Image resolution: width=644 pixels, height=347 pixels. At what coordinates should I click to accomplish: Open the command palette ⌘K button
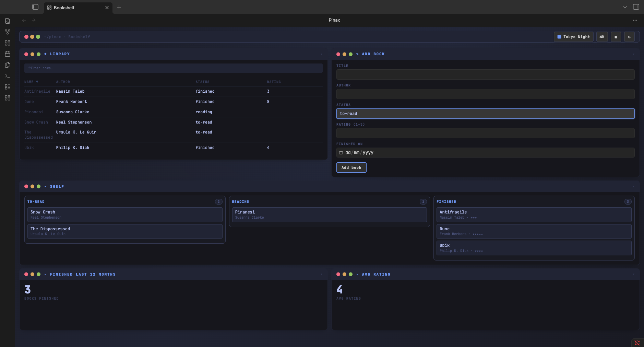point(602,37)
